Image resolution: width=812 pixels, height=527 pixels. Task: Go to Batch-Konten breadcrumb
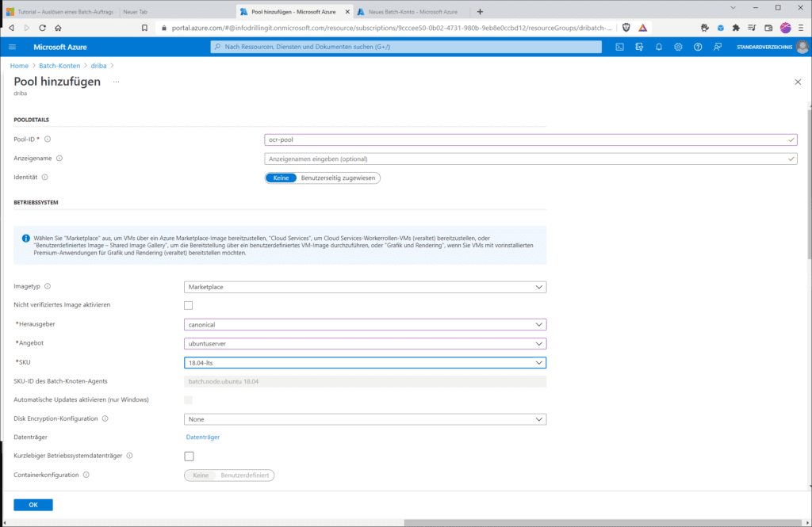click(x=59, y=66)
